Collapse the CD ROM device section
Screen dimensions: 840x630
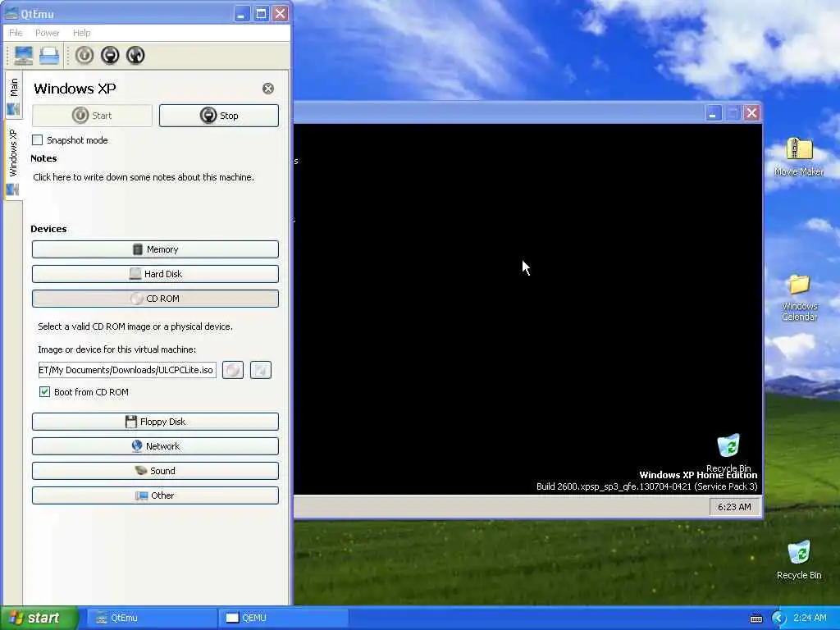tap(155, 299)
